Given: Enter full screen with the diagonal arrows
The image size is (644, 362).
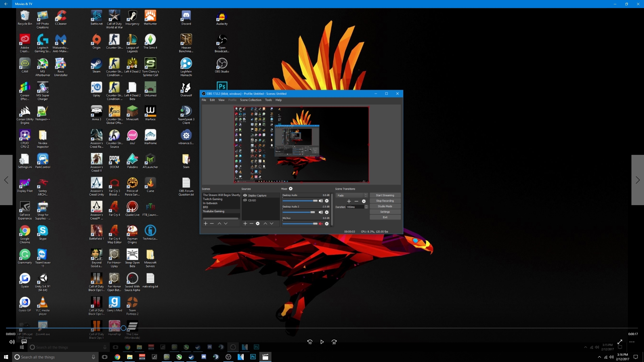Looking at the screenshot, I should pyautogui.click(x=620, y=342).
